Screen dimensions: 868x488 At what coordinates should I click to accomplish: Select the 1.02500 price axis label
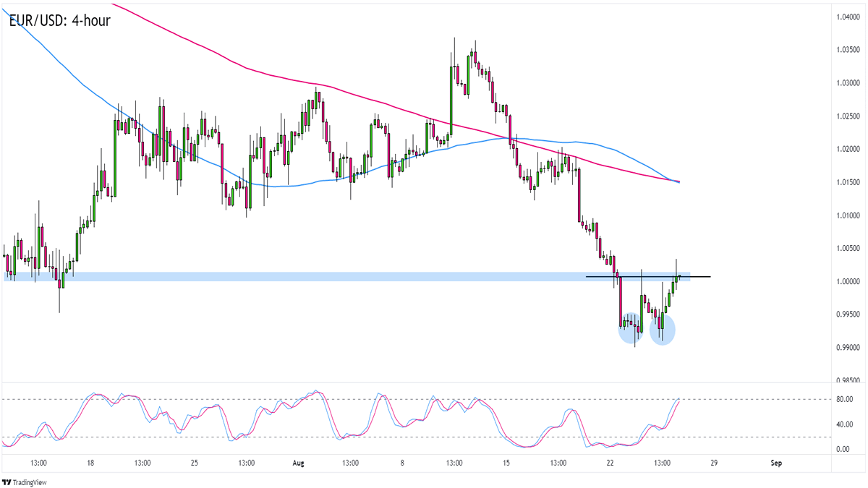[848, 116]
